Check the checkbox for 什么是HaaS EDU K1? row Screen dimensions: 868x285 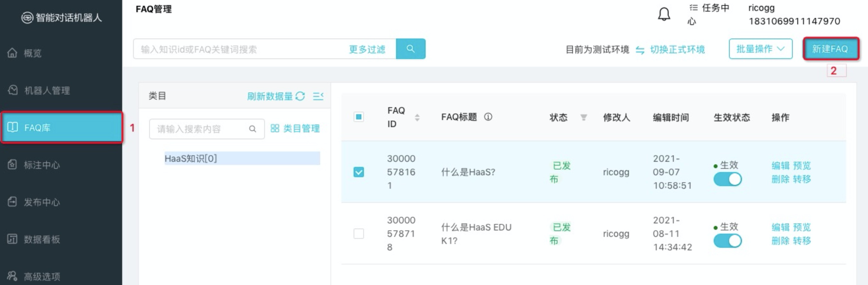click(x=358, y=234)
